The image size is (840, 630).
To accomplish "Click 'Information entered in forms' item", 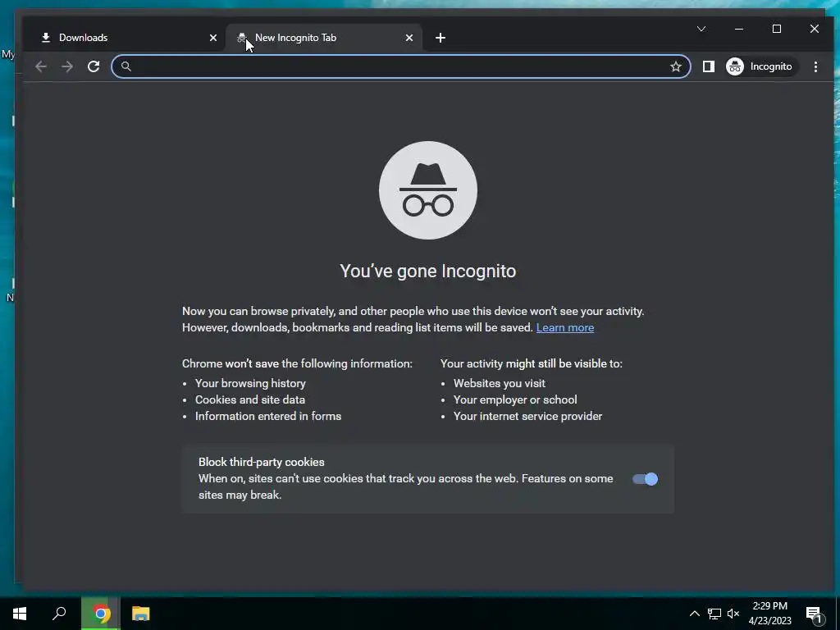I will click(x=268, y=416).
